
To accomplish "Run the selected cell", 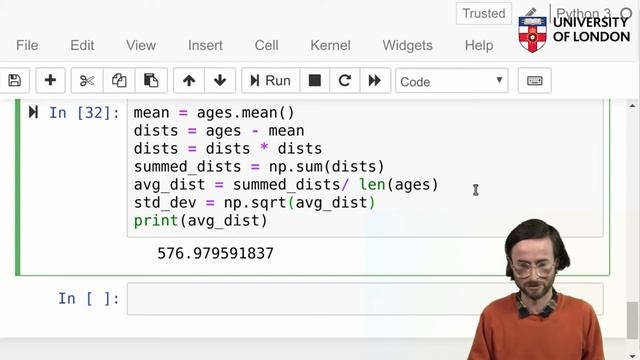I will tap(271, 80).
